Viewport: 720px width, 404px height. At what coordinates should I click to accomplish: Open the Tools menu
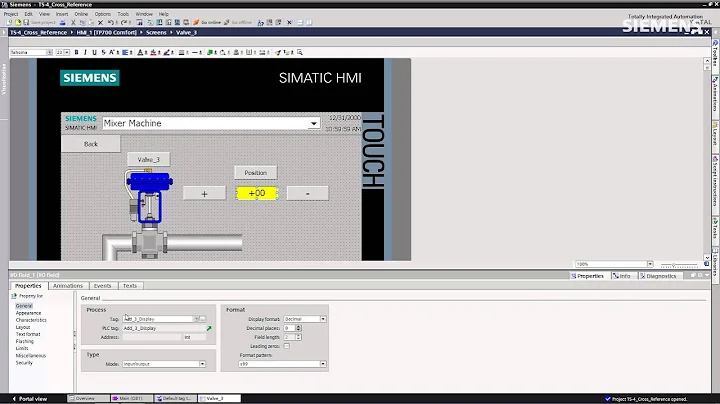point(123,14)
